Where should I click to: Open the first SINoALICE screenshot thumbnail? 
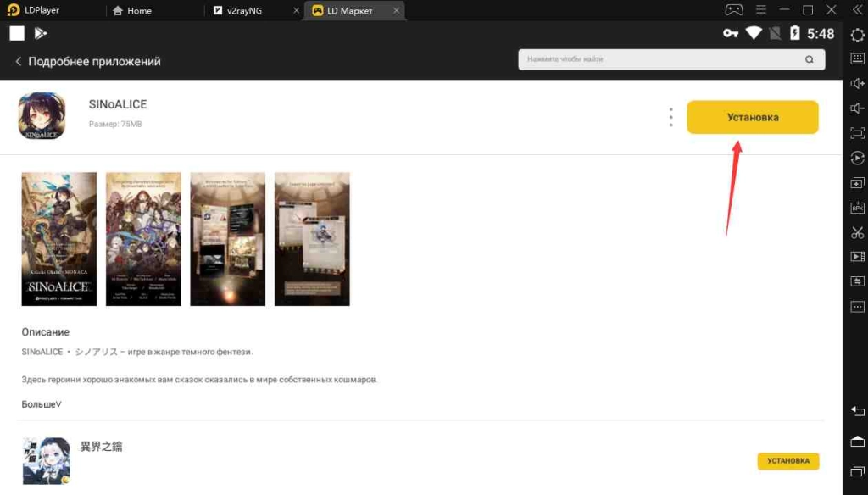(x=58, y=239)
